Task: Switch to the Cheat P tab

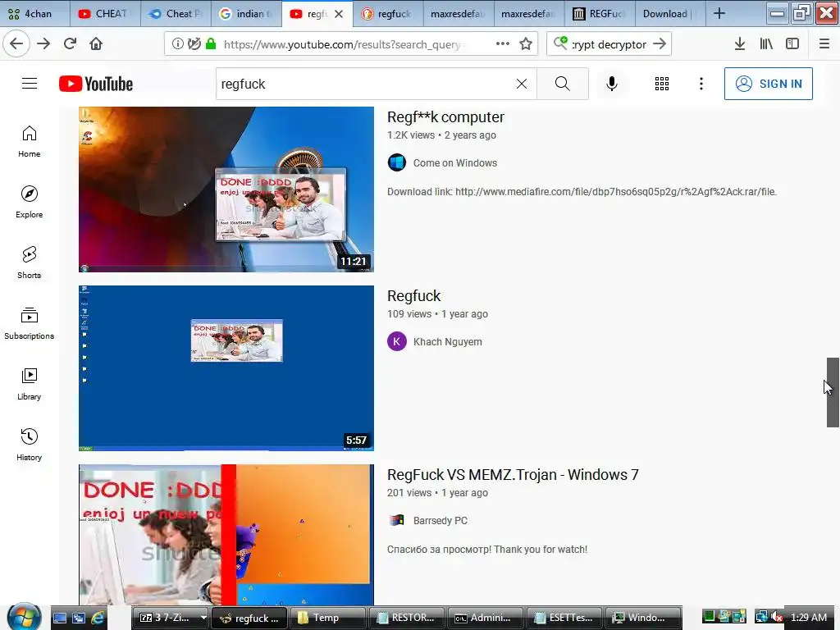Action: 176,14
